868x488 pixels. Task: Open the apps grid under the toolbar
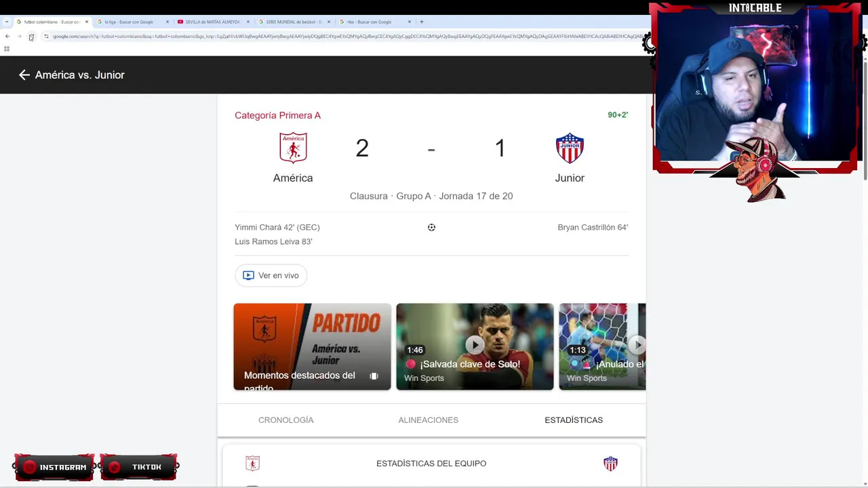pos(7,49)
